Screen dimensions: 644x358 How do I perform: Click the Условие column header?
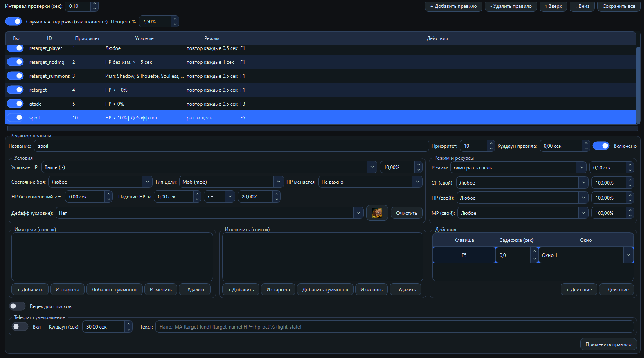click(x=144, y=38)
